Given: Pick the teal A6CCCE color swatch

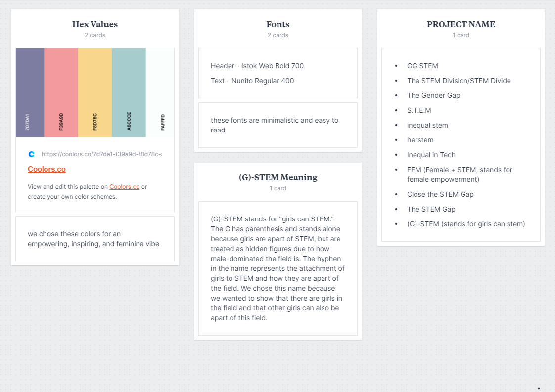Looking at the screenshot, I should 129,93.
